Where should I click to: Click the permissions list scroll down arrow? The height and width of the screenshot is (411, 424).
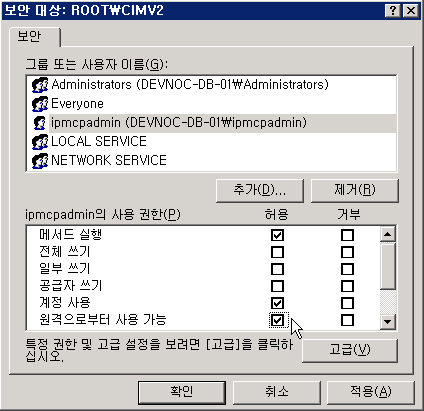click(x=388, y=322)
